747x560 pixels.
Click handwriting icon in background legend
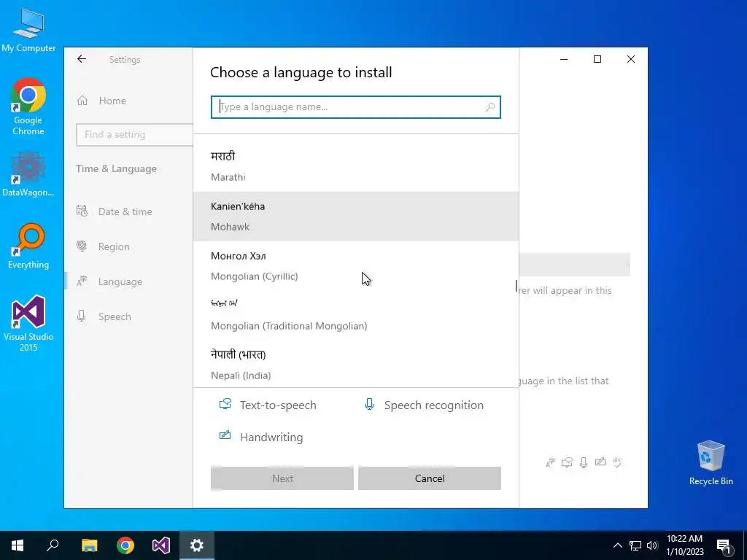pyautogui.click(x=600, y=462)
